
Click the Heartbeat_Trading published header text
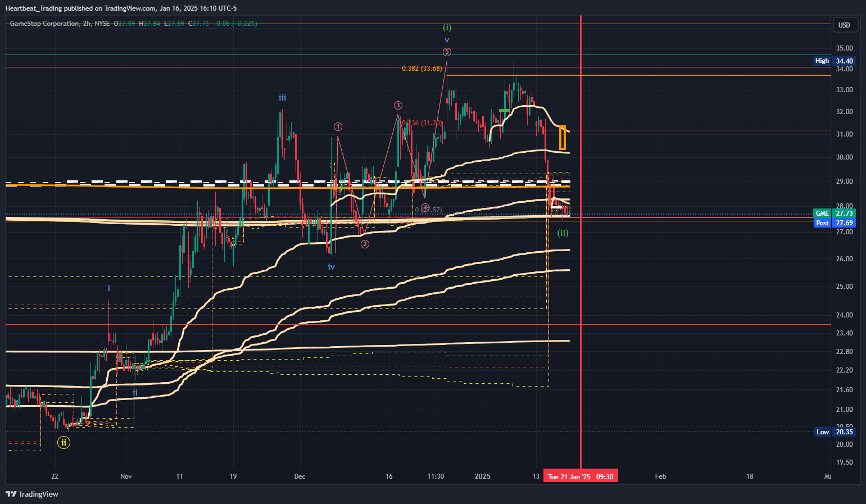tap(121, 8)
